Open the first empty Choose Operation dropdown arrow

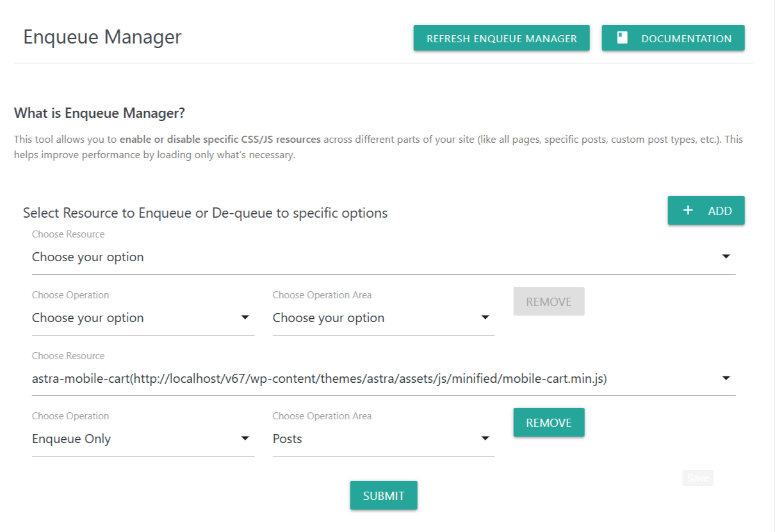tap(245, 318)
